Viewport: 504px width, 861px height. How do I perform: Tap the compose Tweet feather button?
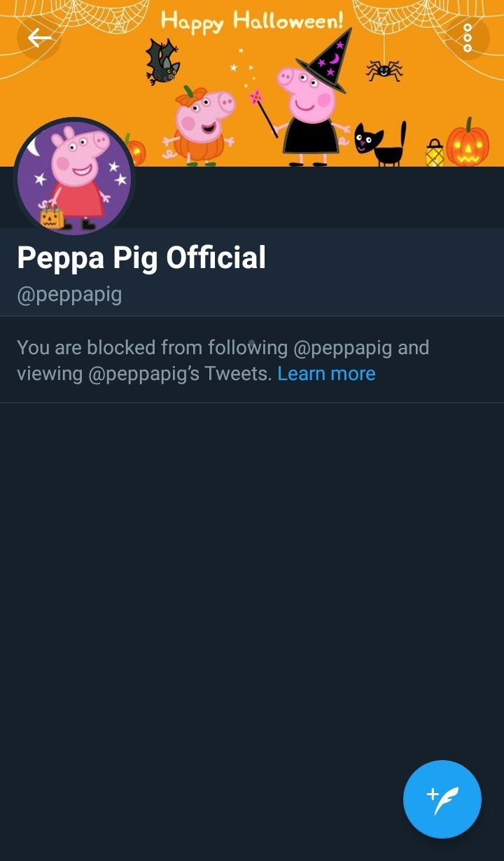pos(442,799)
